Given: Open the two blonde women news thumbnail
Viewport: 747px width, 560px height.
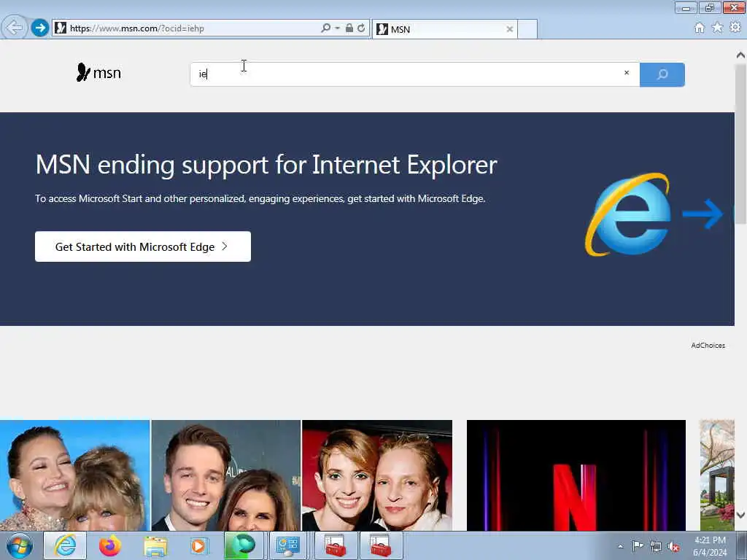Looking at the screenshot, I should [75, 475].
